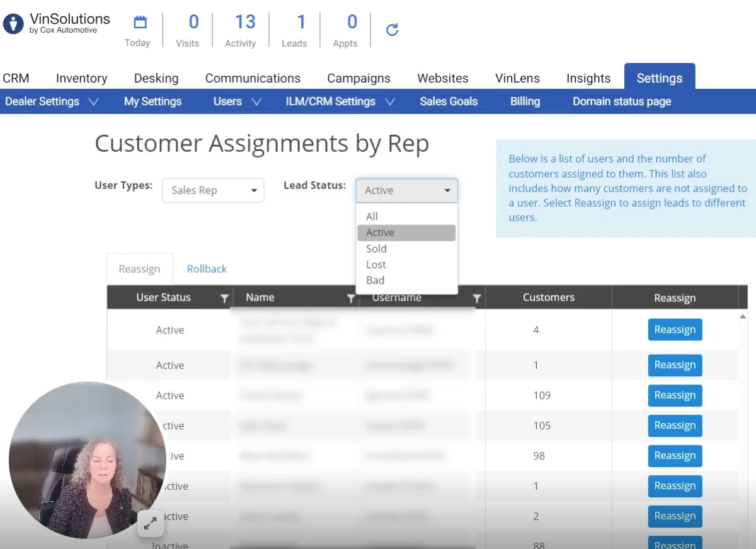Reassign the rep with 4 customers
The image size is (756, 549).
coord(675,330)
